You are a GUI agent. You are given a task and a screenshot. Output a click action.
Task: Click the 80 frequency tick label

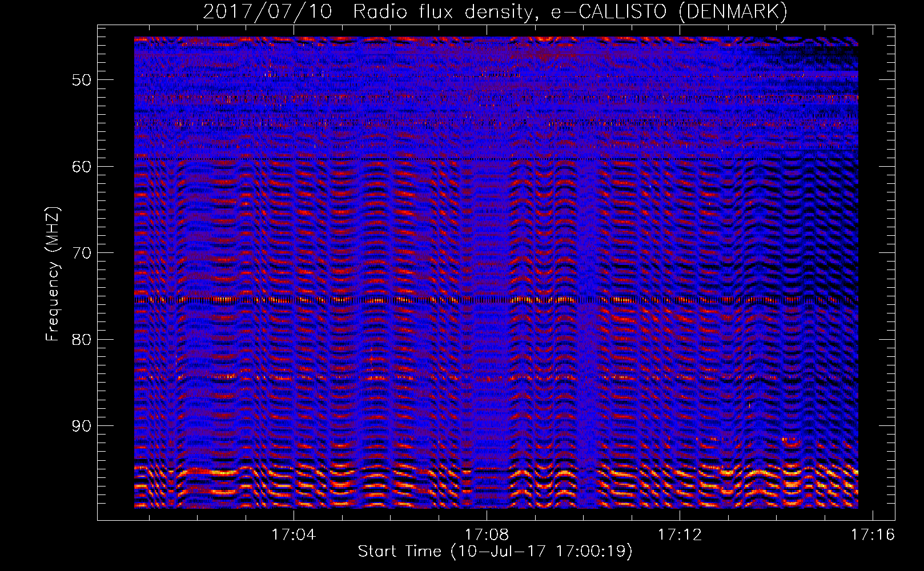click(82, 340)
